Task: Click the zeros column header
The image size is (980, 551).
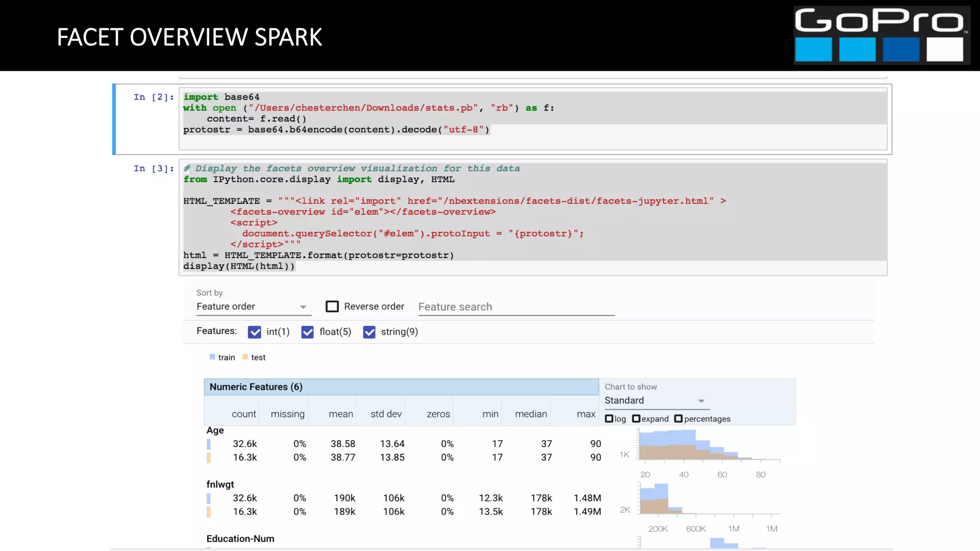Action: [x=438, y=414]
